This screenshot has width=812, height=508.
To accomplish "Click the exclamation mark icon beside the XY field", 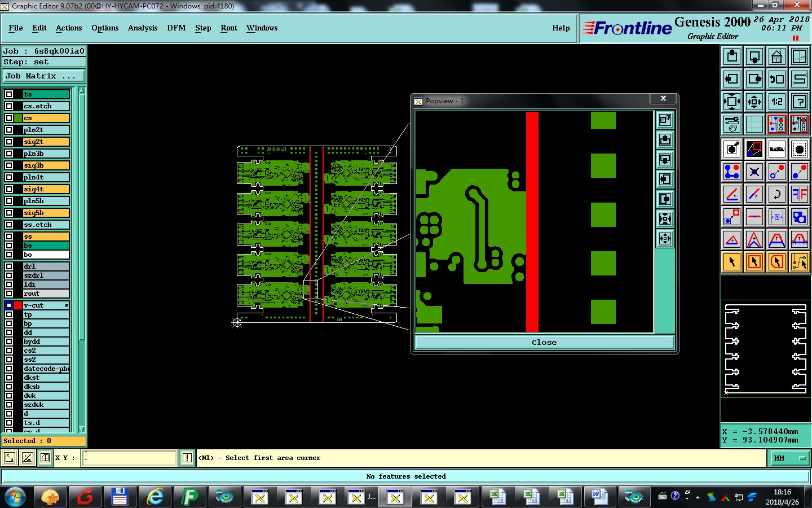I will (187, 458).
